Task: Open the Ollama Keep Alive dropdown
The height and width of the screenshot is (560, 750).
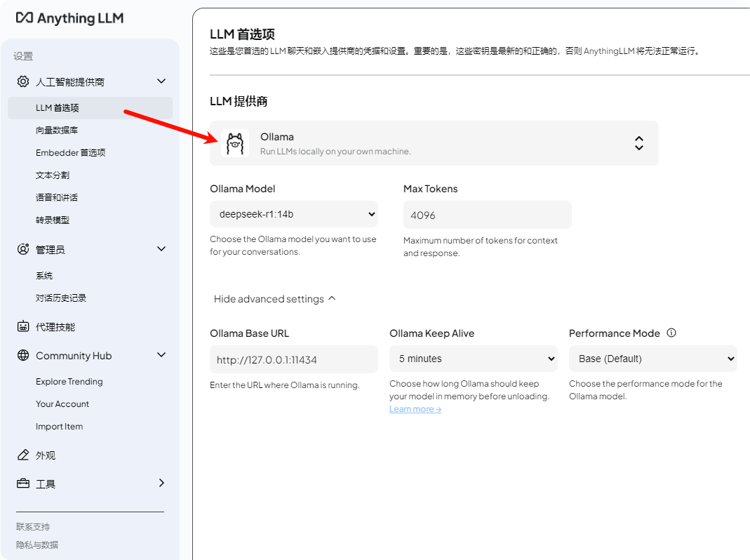Action: point(474,359)
